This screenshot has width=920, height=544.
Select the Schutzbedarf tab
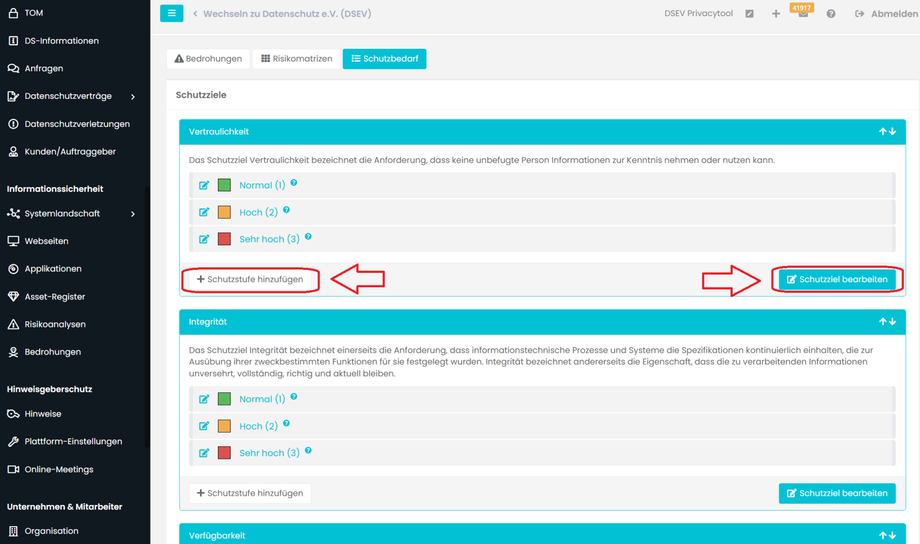tap(384, 59)
